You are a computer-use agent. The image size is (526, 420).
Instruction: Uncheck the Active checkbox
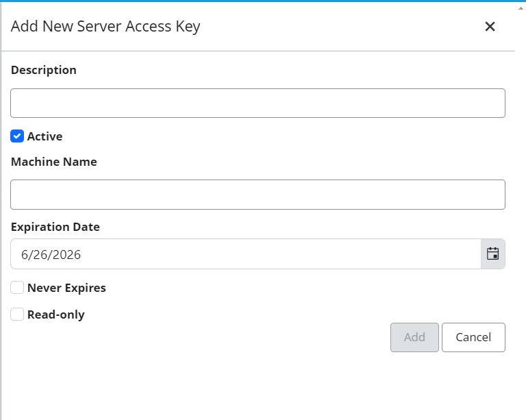point(17,136)
